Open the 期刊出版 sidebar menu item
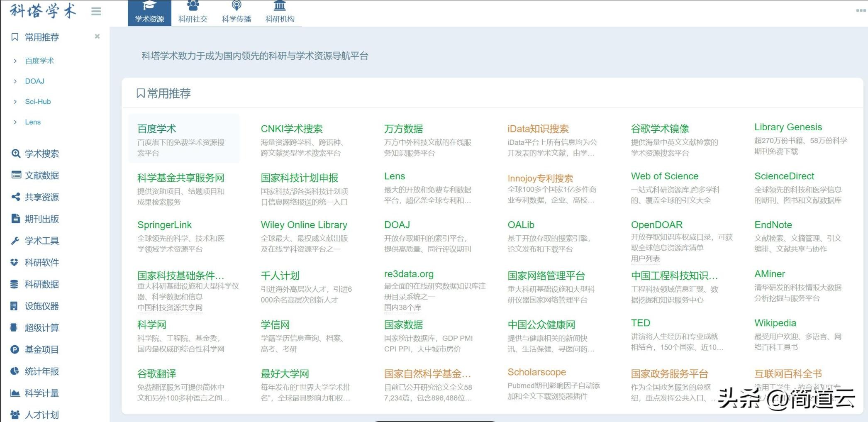 42,219
